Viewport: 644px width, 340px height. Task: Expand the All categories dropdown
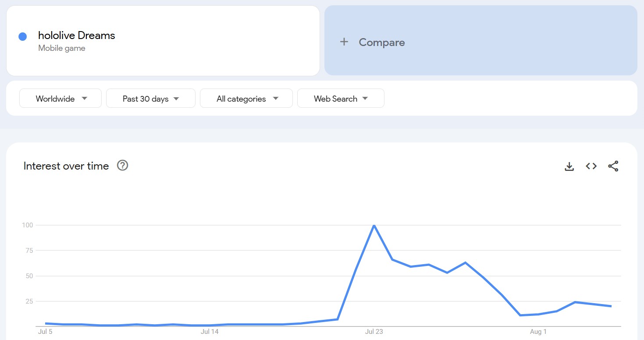246,98
